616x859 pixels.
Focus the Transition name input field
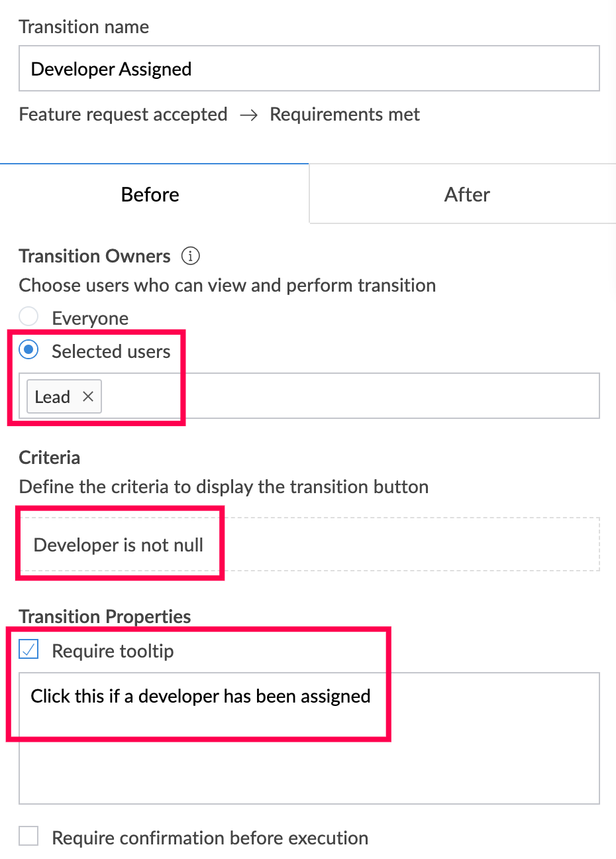click(x=309, y=69)
